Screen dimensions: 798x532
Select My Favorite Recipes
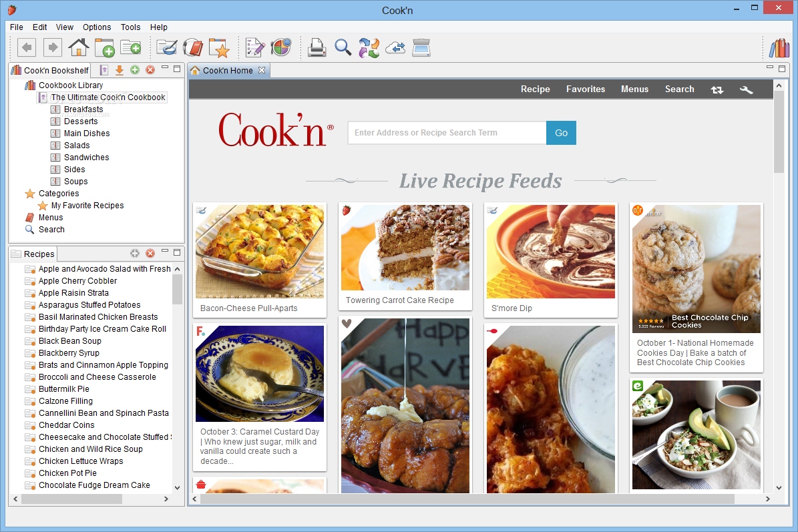[x=87, y=206]
